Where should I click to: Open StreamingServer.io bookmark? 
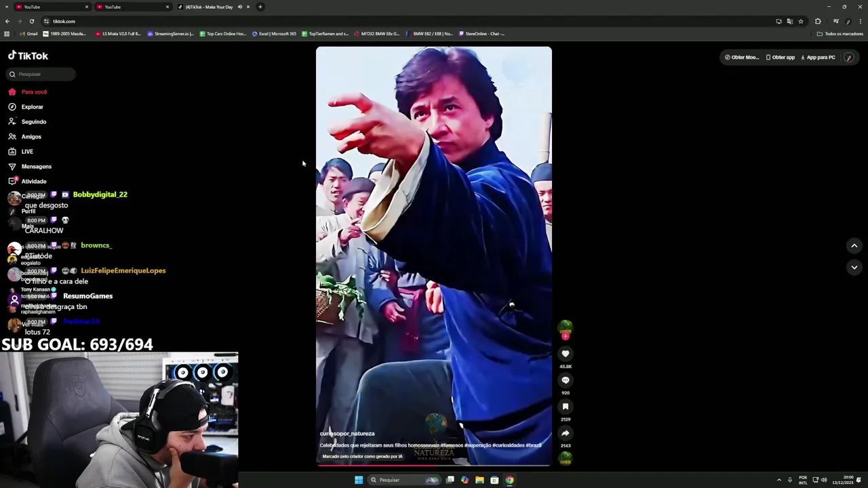(x=171, y=34)
